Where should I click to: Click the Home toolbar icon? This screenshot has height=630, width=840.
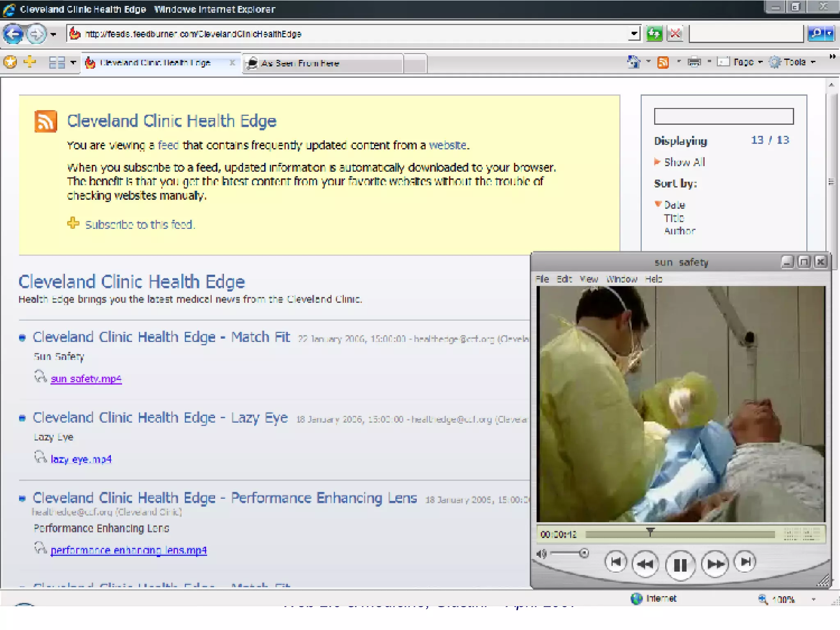[634, 62]
